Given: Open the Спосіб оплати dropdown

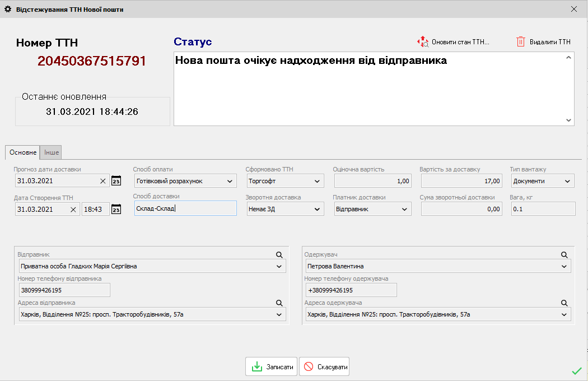Looking at the screenshot, I should click(x=230, y=180).
